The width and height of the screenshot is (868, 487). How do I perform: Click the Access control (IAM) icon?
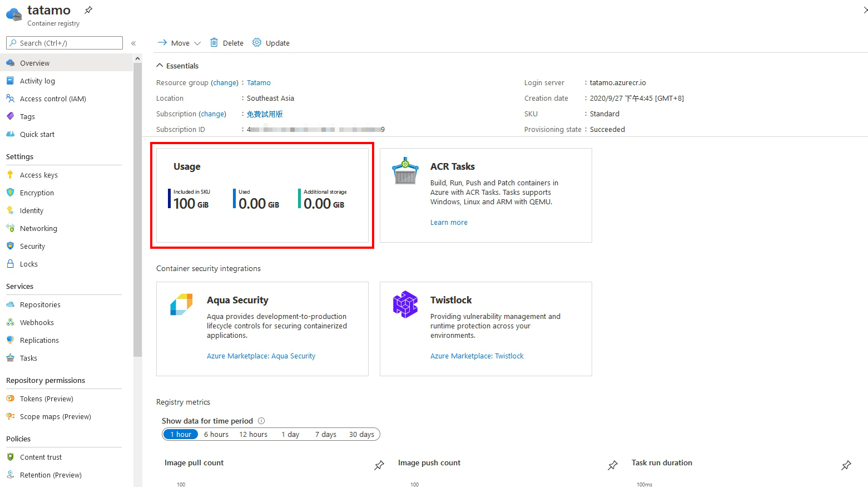[10, 99]
